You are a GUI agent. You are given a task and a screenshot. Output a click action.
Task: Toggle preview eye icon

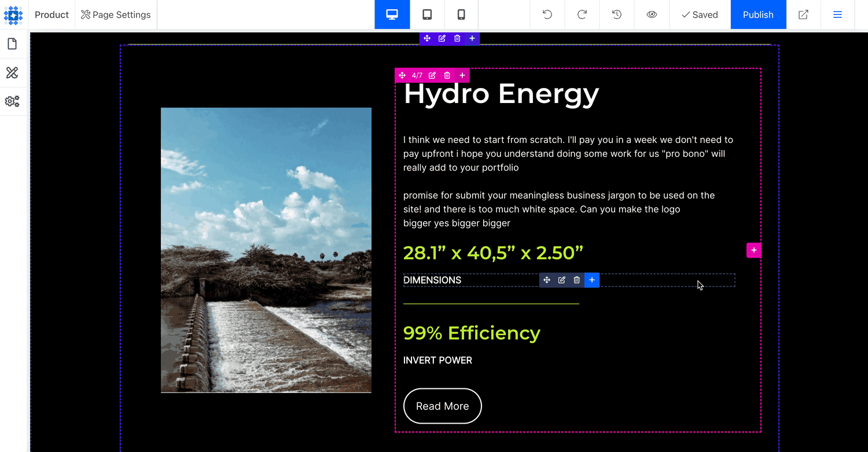(652, 14)
